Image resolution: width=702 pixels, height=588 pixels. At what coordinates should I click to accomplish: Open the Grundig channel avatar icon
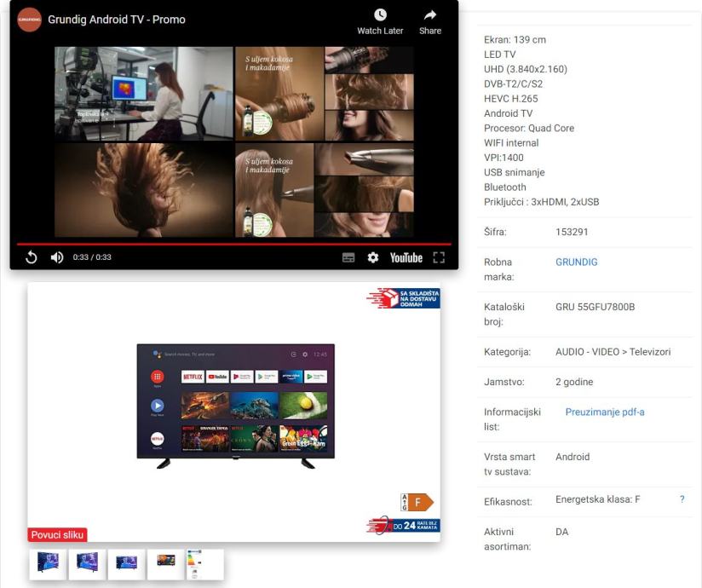point(29,20)
